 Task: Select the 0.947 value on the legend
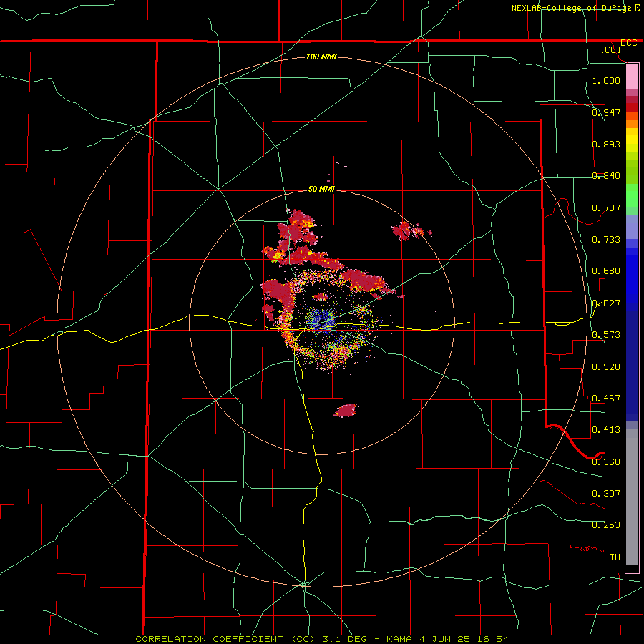(606, 112)
